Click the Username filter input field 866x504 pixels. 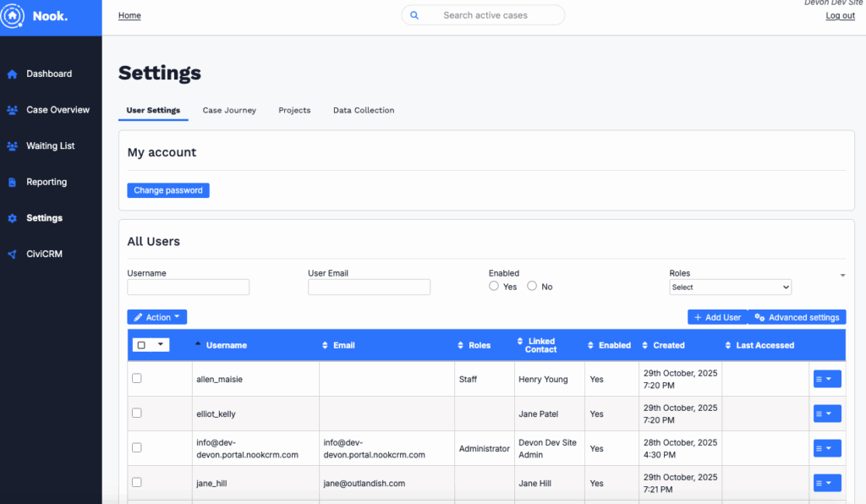(x=188, y=288)
